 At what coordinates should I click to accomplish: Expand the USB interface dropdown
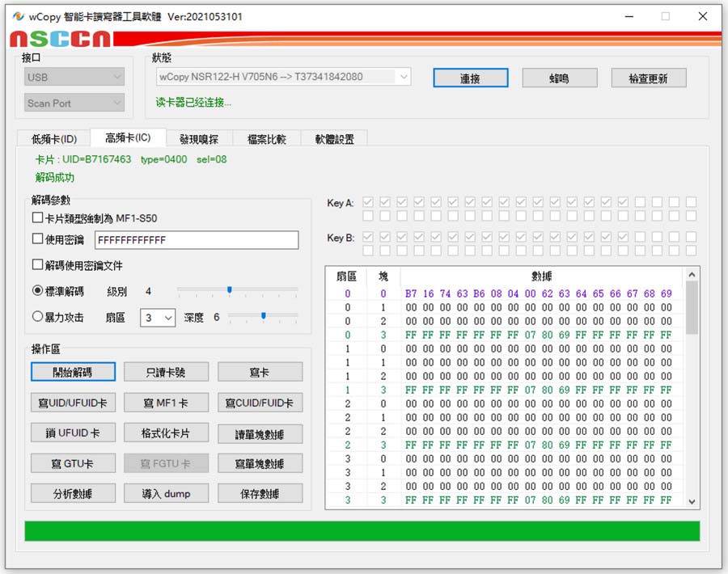tap(75, 78)
